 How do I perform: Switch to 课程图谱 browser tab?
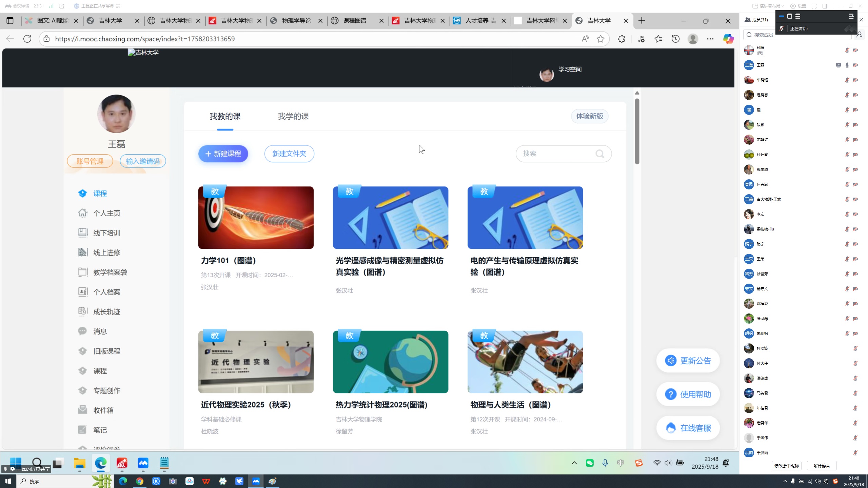(x=355, y=21)
